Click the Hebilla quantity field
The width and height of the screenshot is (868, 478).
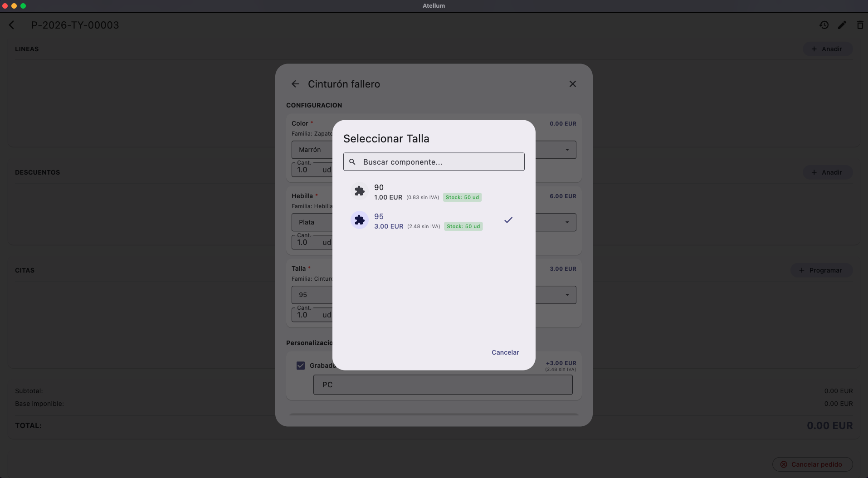click(312, 242)
